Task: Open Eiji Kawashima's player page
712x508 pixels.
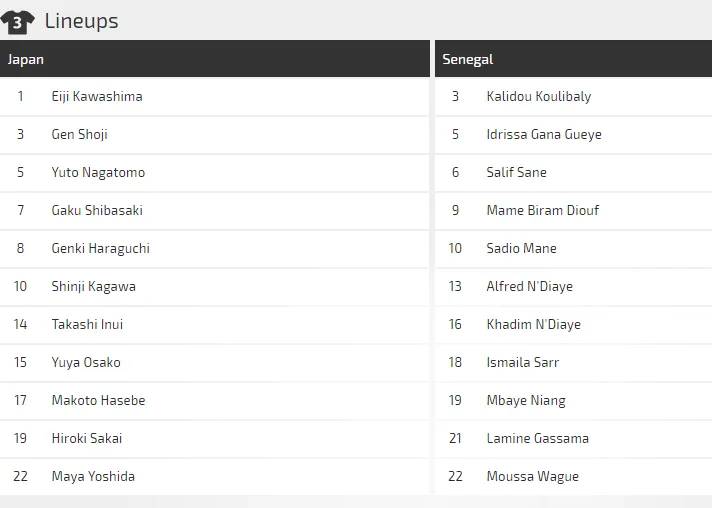Action: [97, 97]
